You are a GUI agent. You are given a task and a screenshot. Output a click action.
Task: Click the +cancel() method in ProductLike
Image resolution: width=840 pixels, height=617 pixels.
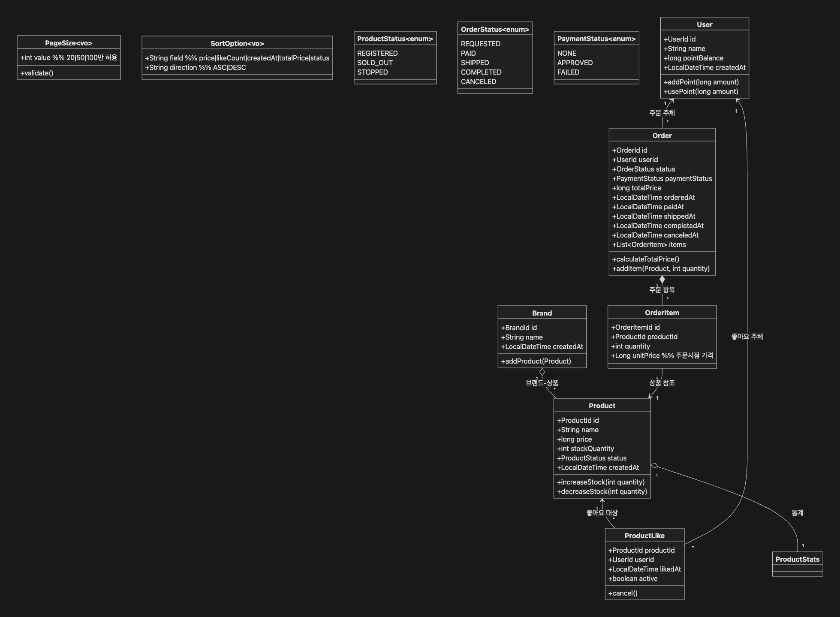(623, 593)
